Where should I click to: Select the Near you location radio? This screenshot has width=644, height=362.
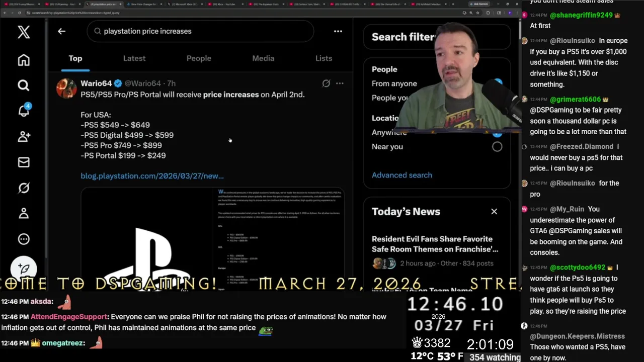(x=497, y=147)
